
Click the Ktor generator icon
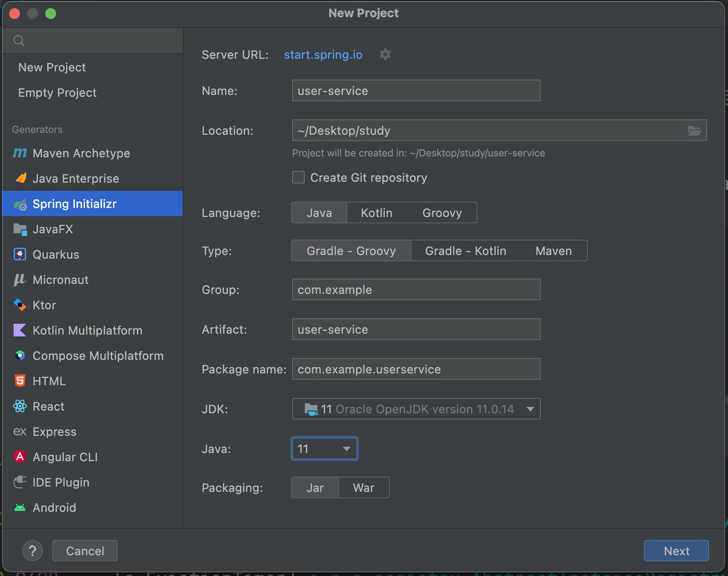[20, 305]
